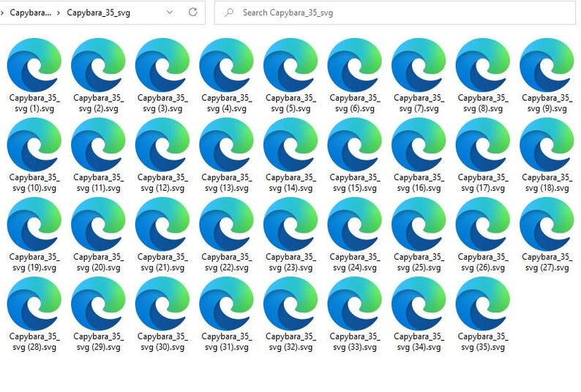Screen dimensions: 581x392
Task: Select the Capybara_35_svg (6).svg file icon
Action: coord(355,65)
